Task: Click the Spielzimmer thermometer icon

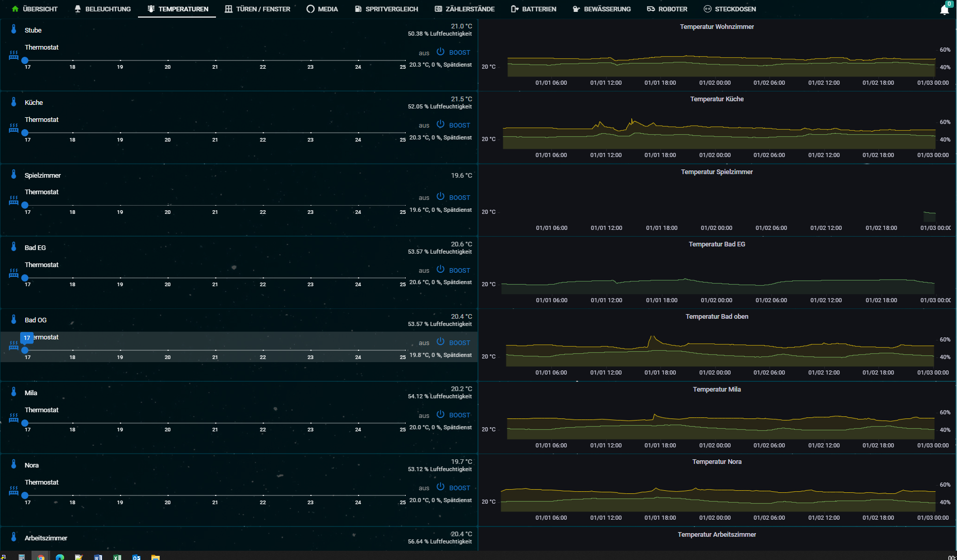Action: pos(14,175)
